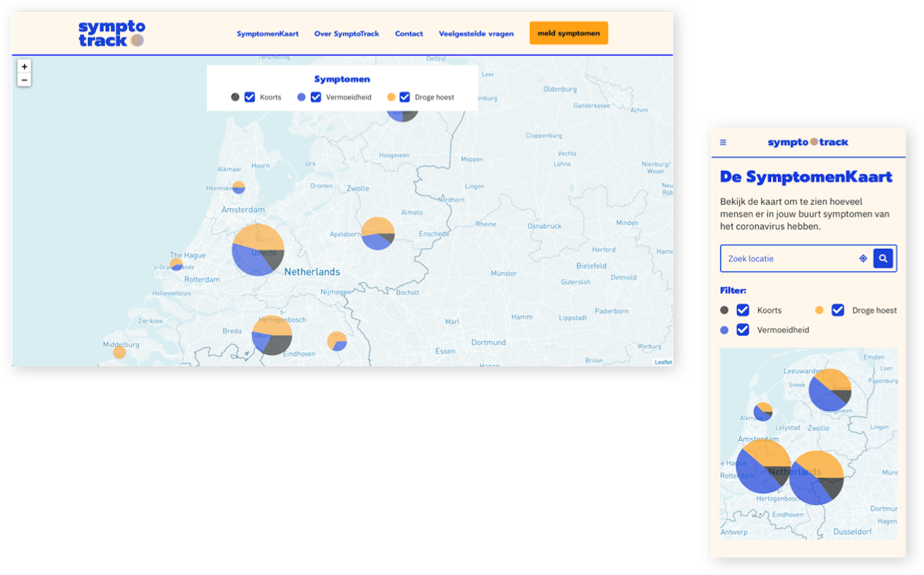Click the 'Enschede' label on desktop map

pos(435,234)
